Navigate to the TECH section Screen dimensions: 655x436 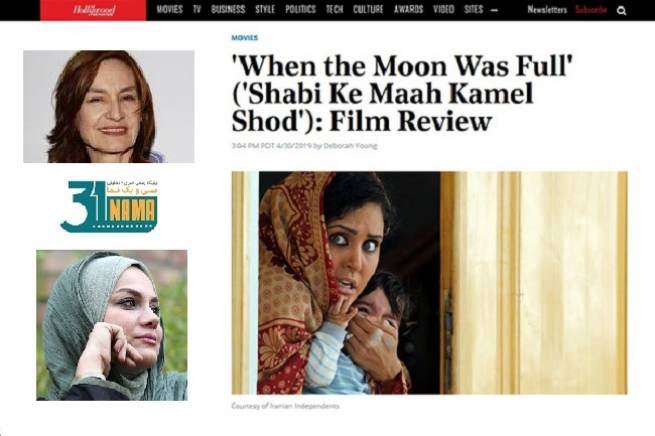(x=335, y=10)
